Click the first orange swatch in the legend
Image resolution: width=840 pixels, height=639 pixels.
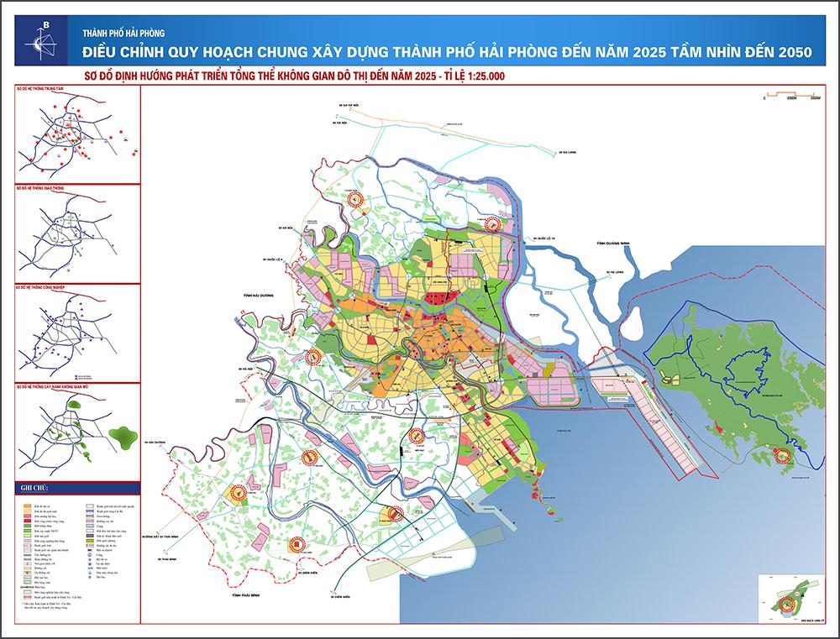tap(28, 507)
